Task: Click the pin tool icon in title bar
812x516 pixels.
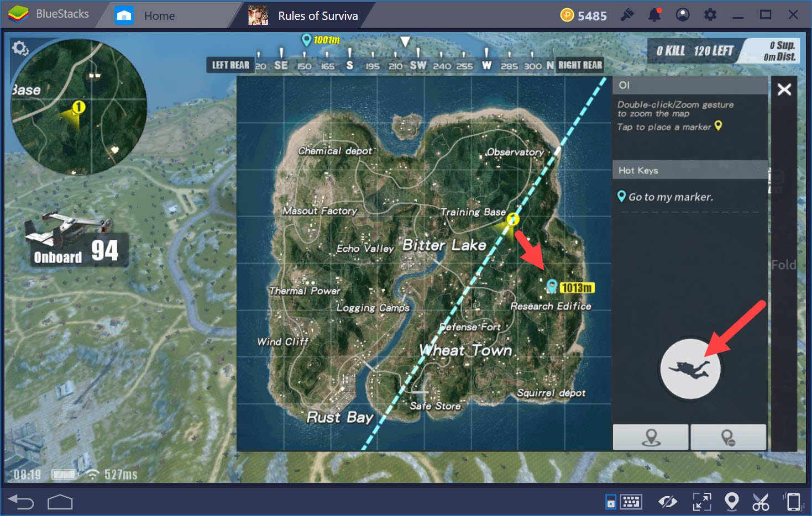Action: tap(627, 15)
